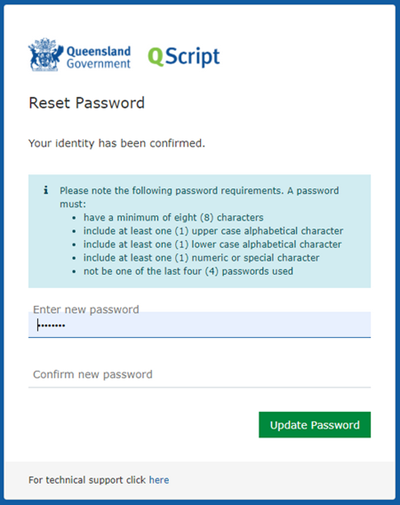Click the minimum of eight characters requirement
Screen dimensions: 400x505
point(173,217)
